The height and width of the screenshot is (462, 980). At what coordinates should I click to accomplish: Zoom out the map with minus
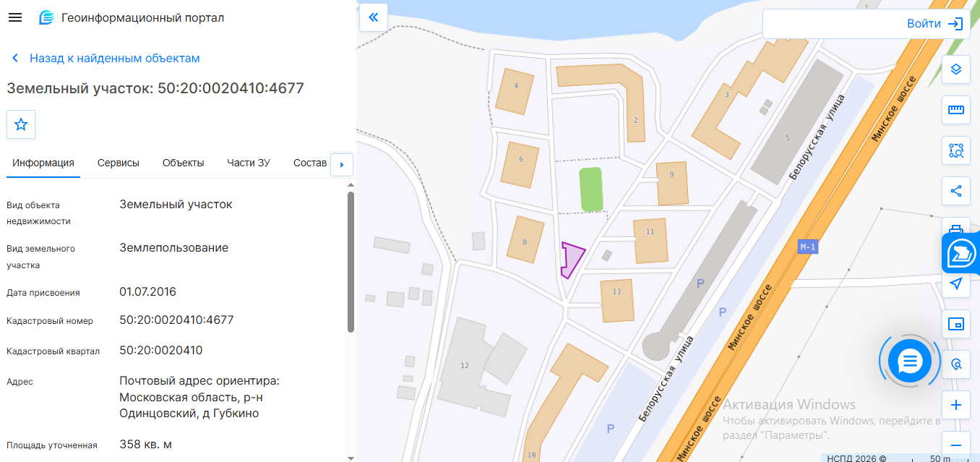pos(956,445)
